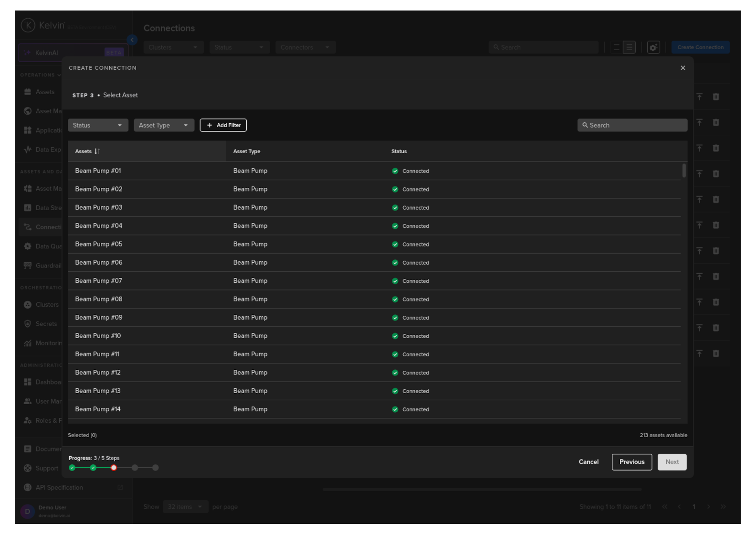Viewport: 756px width, 535px height.
Task: Click the asset Search field
Action: click(x=632, y=125)
